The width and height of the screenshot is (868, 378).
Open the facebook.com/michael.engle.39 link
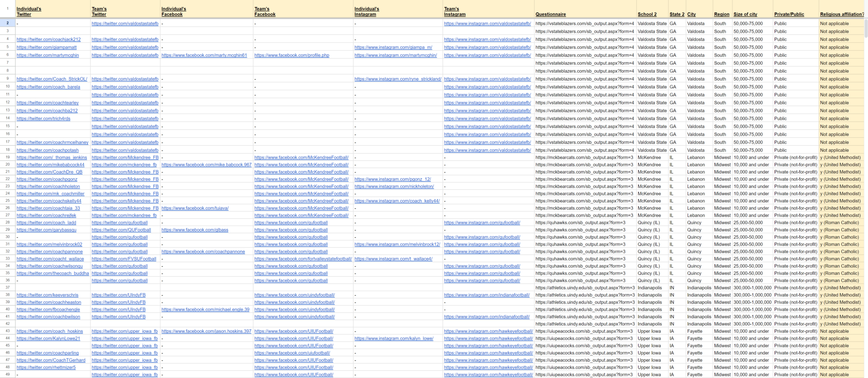tap(206, 309)
